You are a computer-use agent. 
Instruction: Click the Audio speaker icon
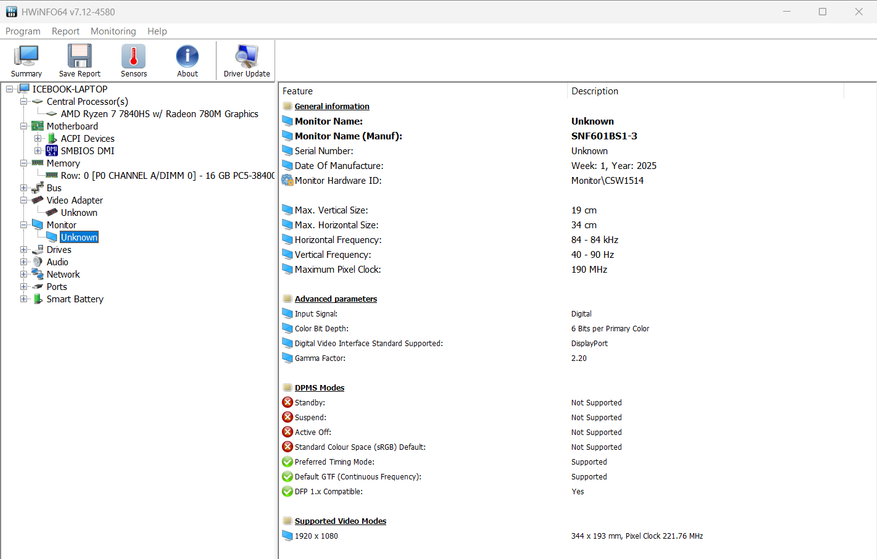pos(37,262)
